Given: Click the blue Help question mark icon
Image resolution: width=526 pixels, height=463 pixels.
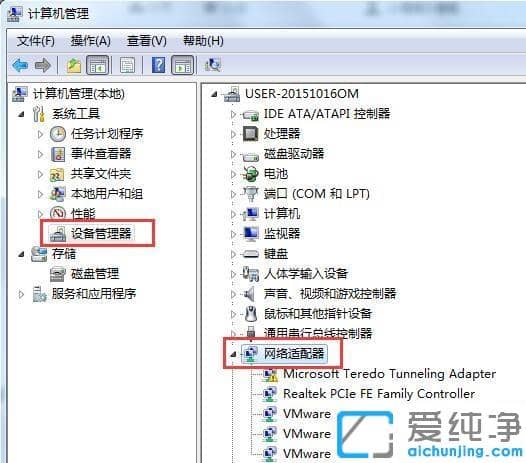Looking at the screenshot, I should [158, 65].
